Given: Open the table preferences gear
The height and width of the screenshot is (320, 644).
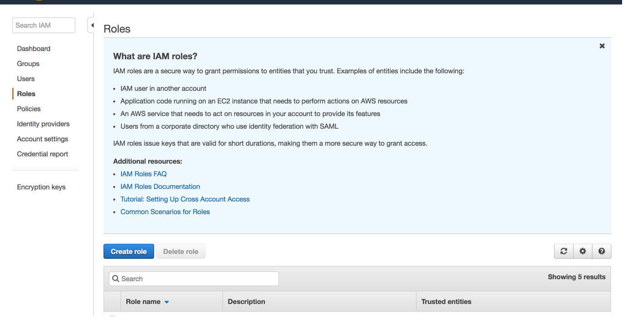Looking at the screenshot, I should (x=582, y=251).
